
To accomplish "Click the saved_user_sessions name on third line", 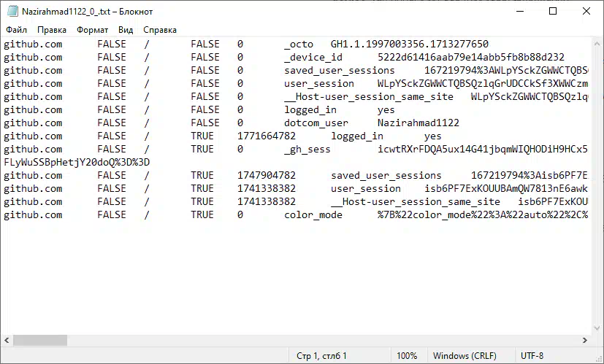I will point(340,71).
